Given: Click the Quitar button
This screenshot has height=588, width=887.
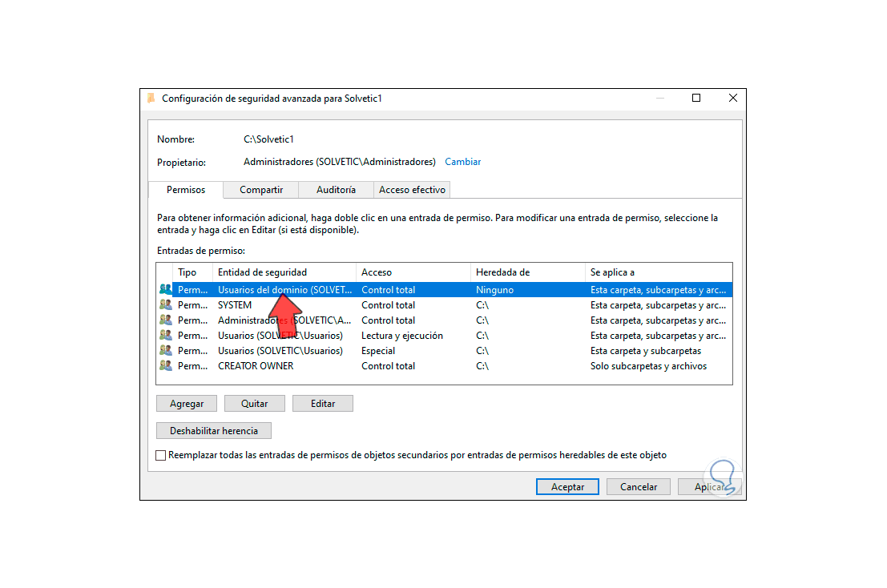Looking at the screenshot, I should point(254,403).
